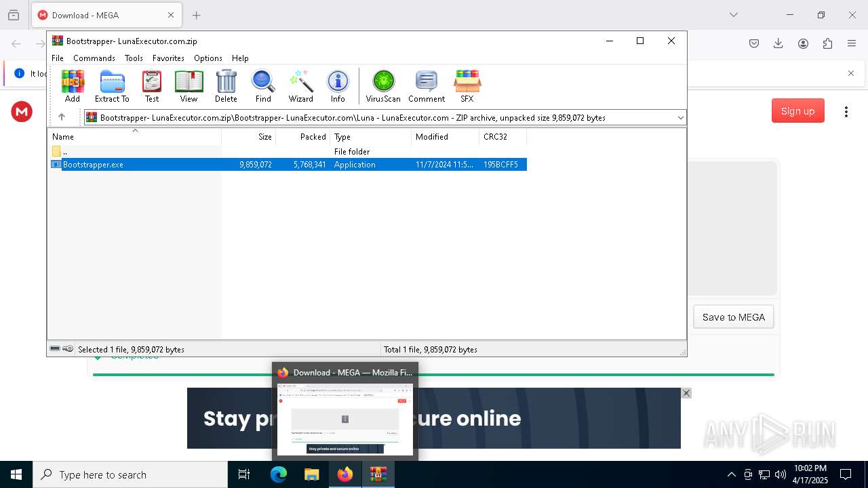Close the Firefox notification bar
Image resolution: width=868 pixels, height=488 pixels.
click(x=850, y=73)
